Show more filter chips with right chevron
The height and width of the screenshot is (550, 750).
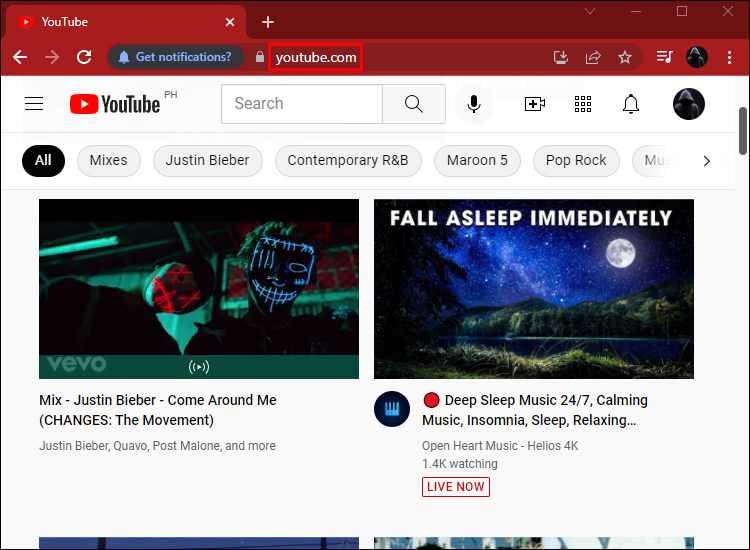pos(707,161)
